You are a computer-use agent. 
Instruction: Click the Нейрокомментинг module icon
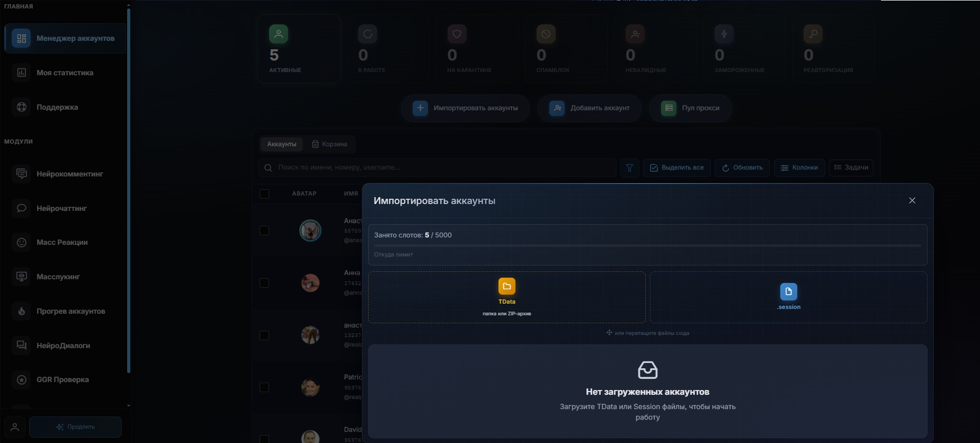tap(22, 174)
